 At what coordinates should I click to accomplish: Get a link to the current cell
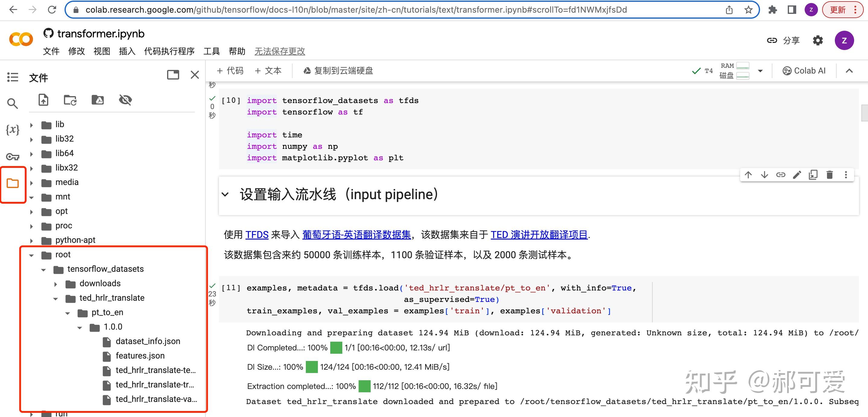coord(781,175)
